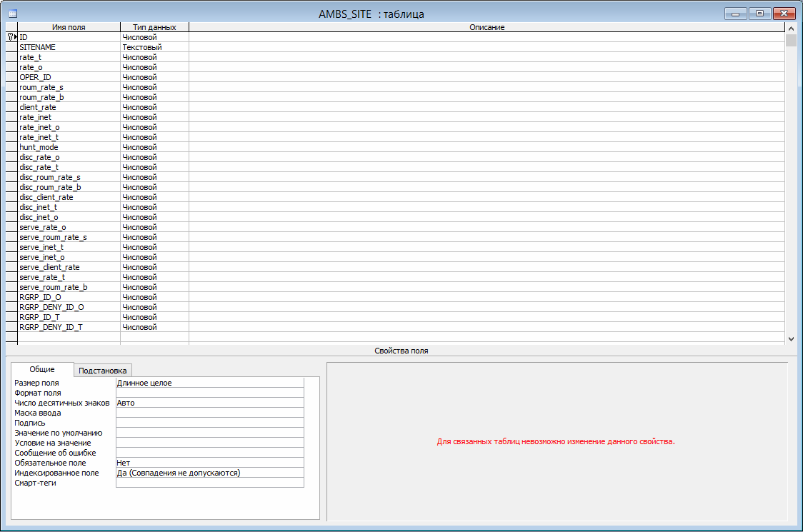Select the Общие tab
Screen dimensions: 803x532
pos(42,370)
